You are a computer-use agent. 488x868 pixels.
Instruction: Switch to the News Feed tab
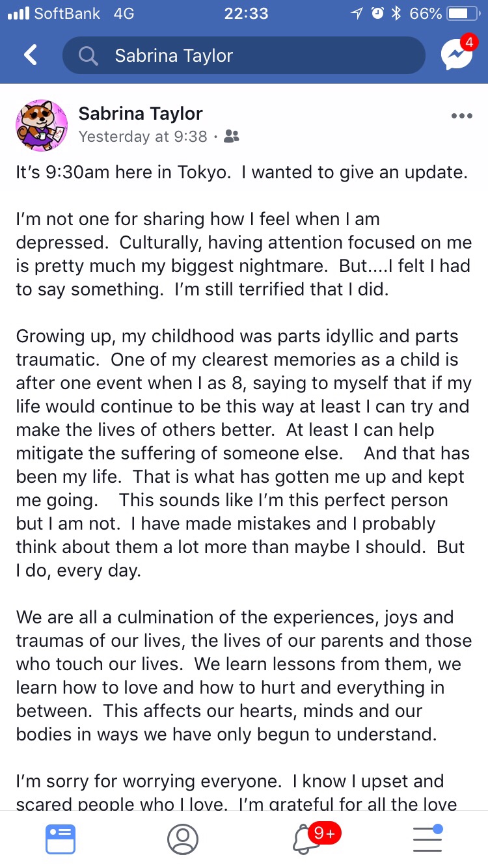coord(61,839)
